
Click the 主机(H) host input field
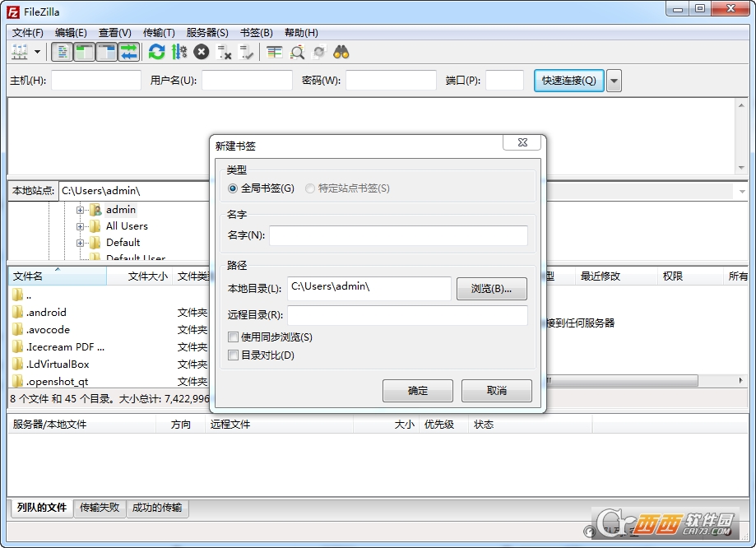[96, 80]
